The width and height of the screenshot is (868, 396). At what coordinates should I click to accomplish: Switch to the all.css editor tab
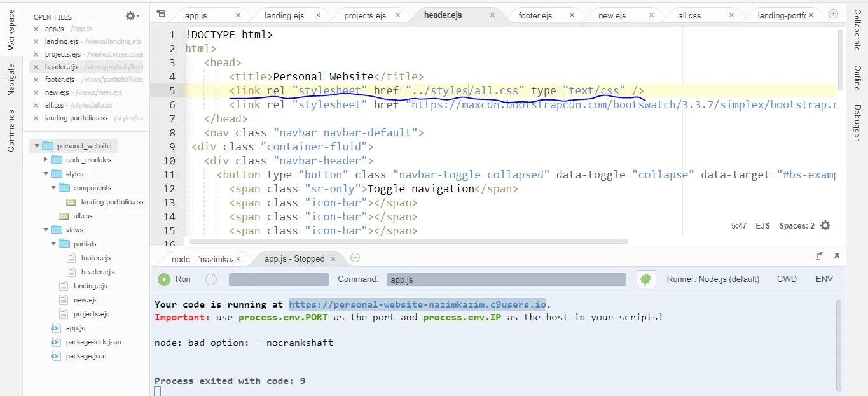tap(689, 15)
